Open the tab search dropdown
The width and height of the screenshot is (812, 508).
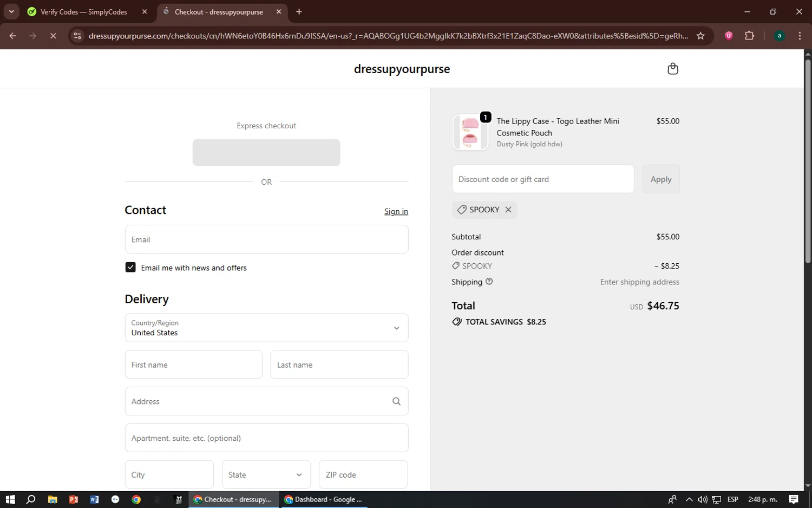pos(11,11)
